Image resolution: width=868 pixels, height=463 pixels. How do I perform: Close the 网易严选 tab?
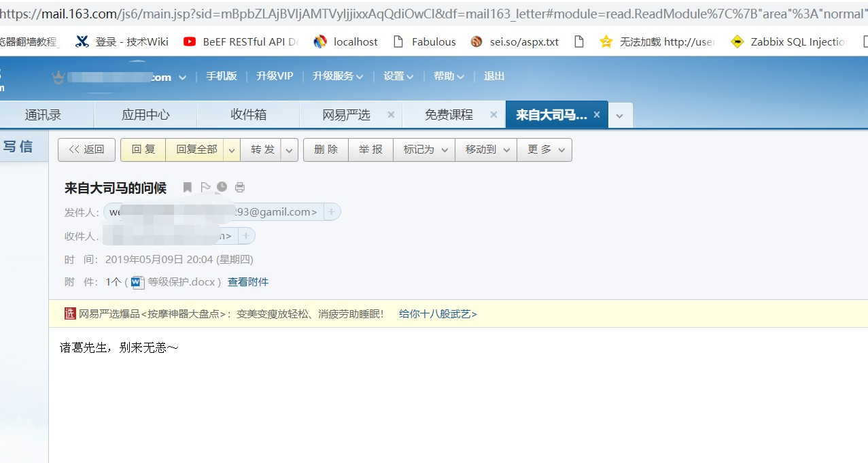click(391, 115)
